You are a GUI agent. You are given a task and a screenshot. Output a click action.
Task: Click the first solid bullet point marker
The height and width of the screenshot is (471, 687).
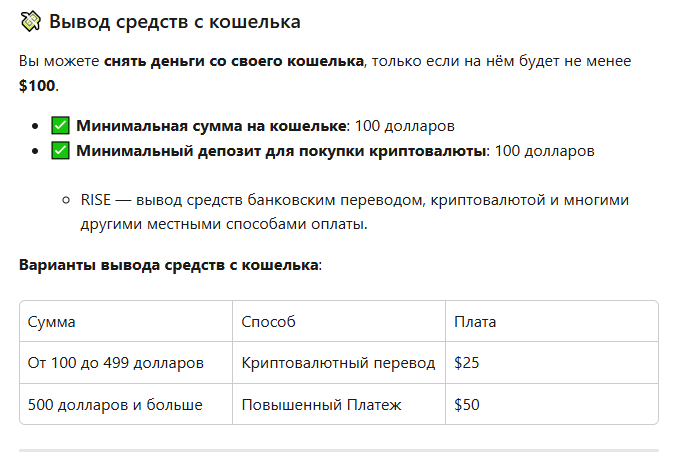tap(35, 127)
